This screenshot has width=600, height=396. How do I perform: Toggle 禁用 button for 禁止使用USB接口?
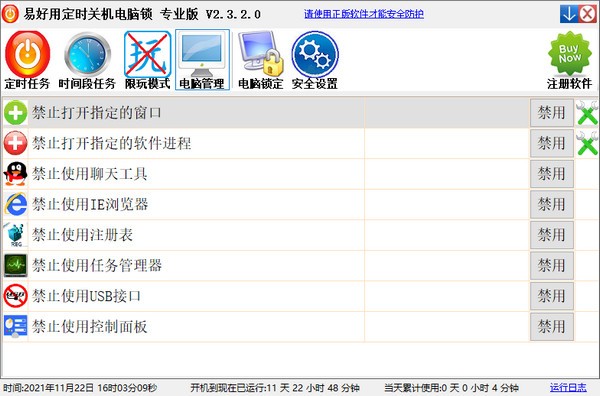coord(551,296)
